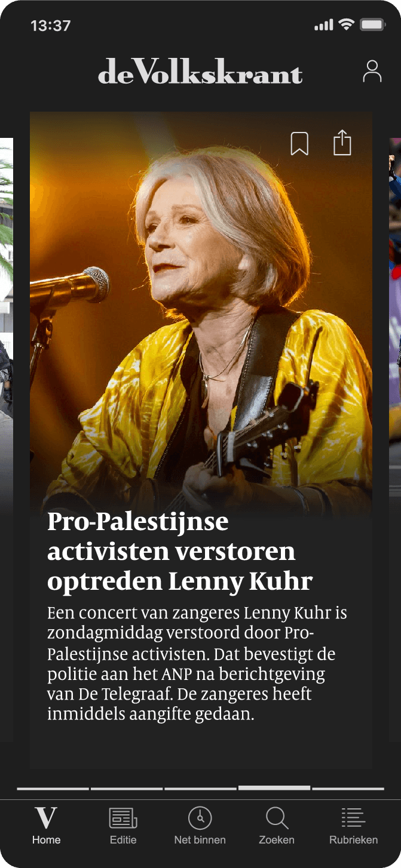Jump to the second carousel page indicator
The height and width of the screenshot is (868, 401).
click(127, 789)
